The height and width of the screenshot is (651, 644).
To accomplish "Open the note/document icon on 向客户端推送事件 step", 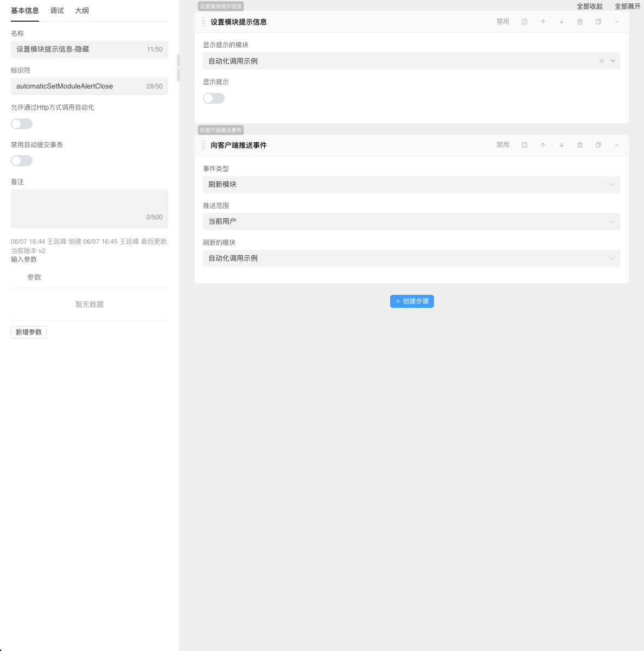I will point(525,145).
